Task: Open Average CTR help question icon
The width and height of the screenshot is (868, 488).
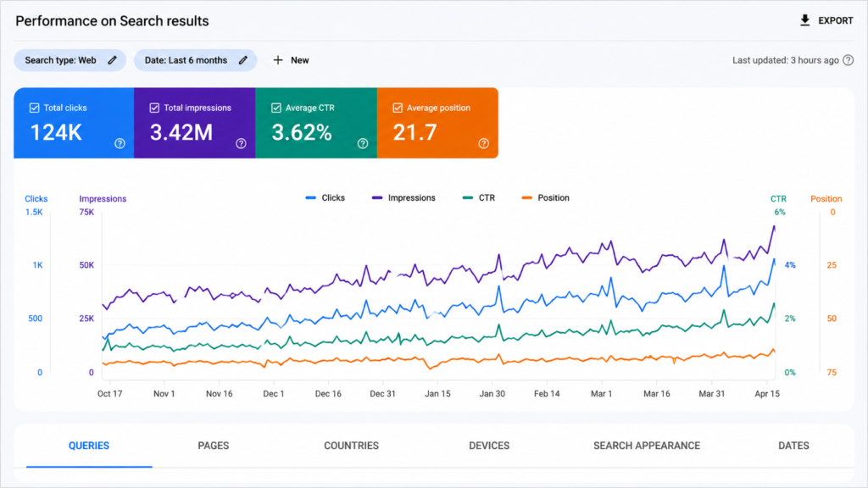Action: click(x=363, y=143)
